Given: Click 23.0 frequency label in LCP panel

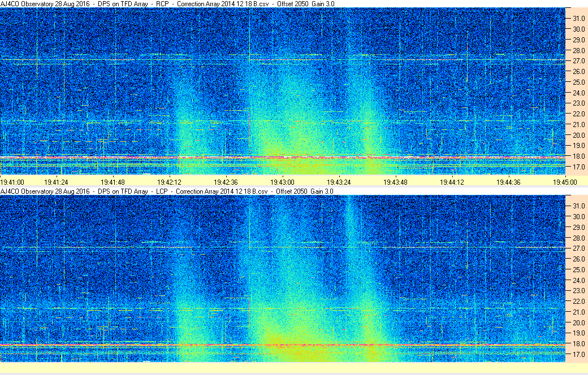Looking at the screenshot, I should pos(578,290).
